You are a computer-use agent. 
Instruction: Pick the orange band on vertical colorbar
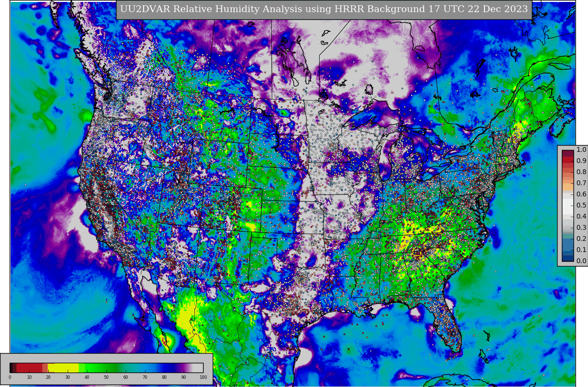(x=568, y=187)
